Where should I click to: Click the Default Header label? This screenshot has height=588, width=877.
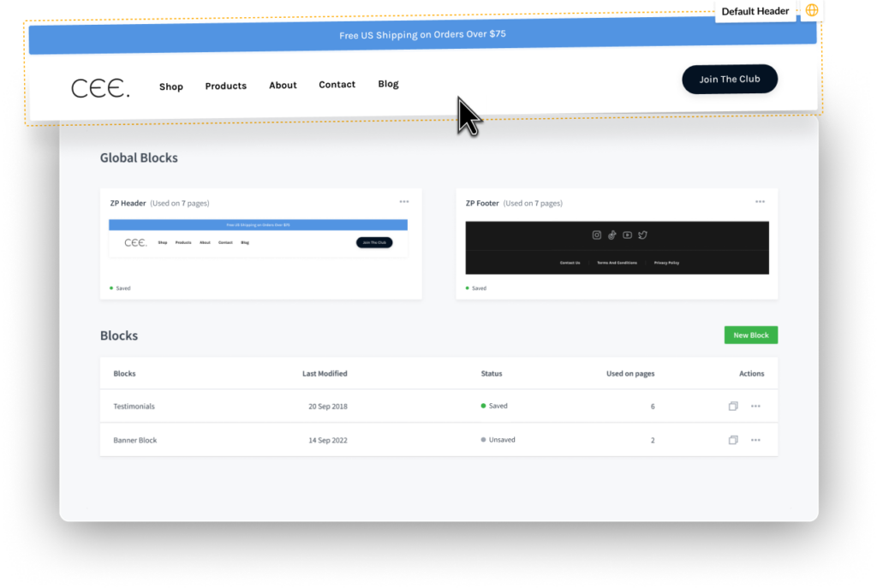point(755,11)
